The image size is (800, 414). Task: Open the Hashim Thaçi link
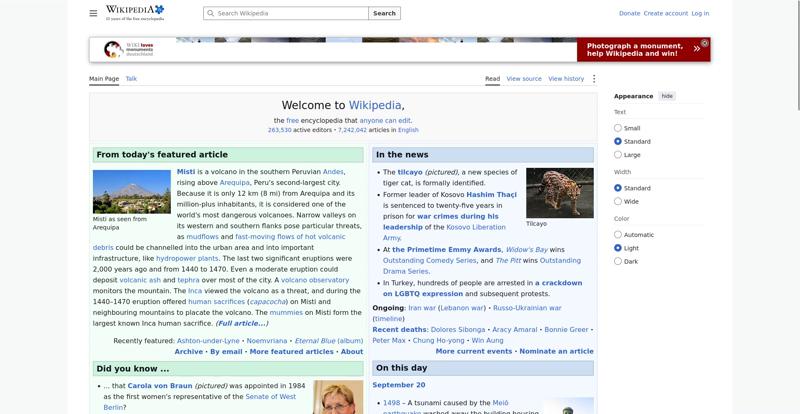491,194
